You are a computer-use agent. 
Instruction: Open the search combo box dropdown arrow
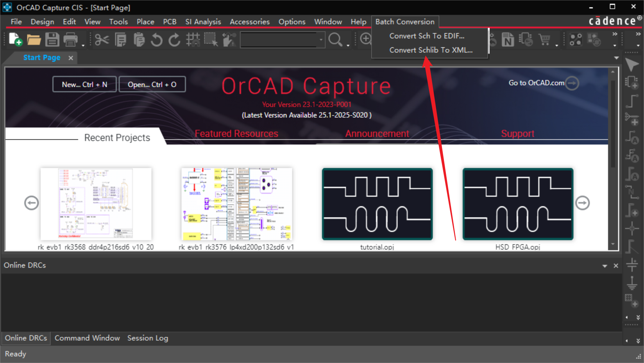tap(321, 40)
